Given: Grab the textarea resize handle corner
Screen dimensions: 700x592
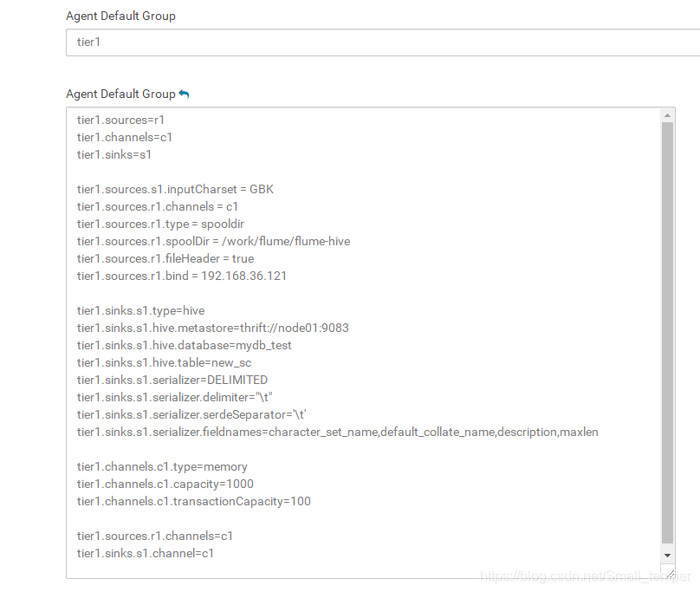Looking at the screenshot, I should [670, 573].
